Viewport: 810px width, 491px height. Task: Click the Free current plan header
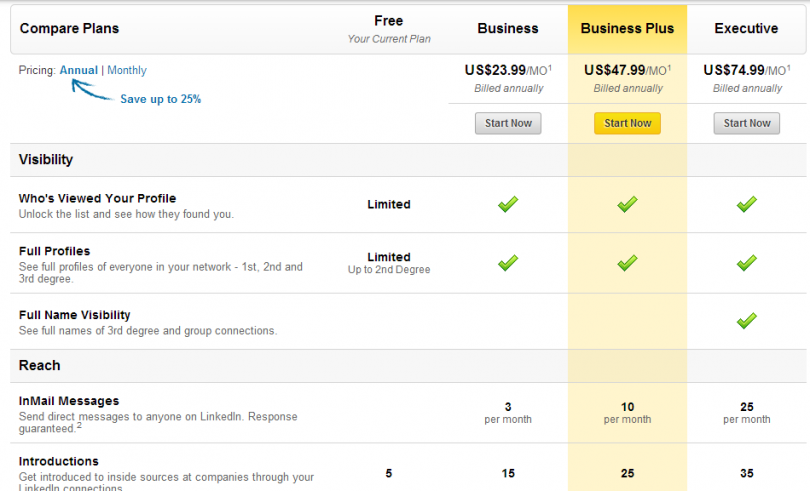(x=388, y=29)
